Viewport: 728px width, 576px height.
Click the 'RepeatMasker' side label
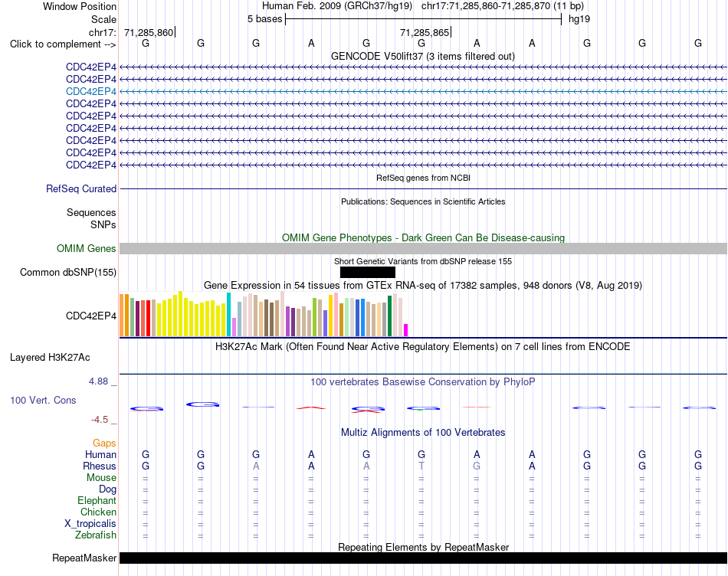tap(84, 558)
